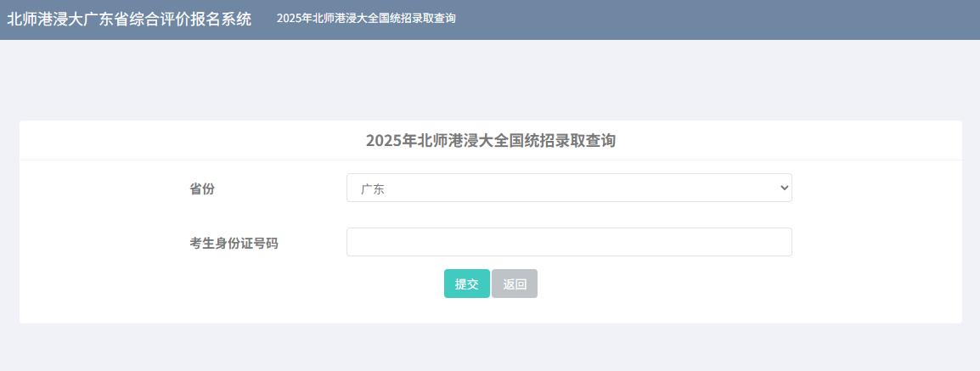This screenshot has height=371, width=980.
Task: Click the gray page background below the form
Action: click(490, 348)
